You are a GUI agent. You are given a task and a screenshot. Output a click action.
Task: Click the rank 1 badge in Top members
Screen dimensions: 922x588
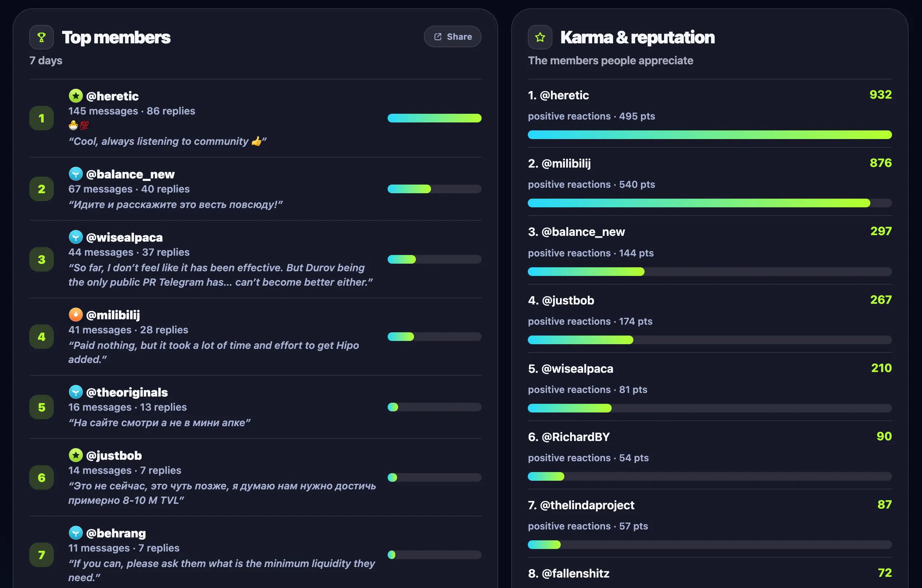tap(41, 118)
